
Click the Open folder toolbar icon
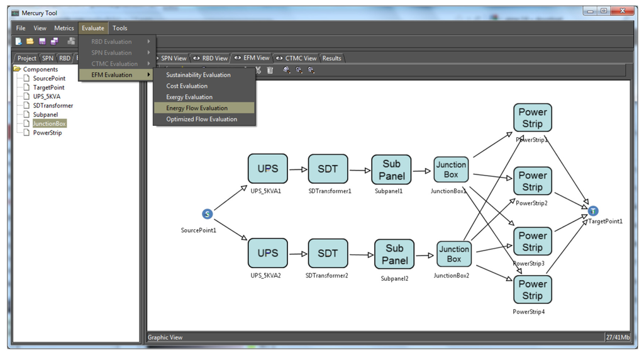click(30, 42)
